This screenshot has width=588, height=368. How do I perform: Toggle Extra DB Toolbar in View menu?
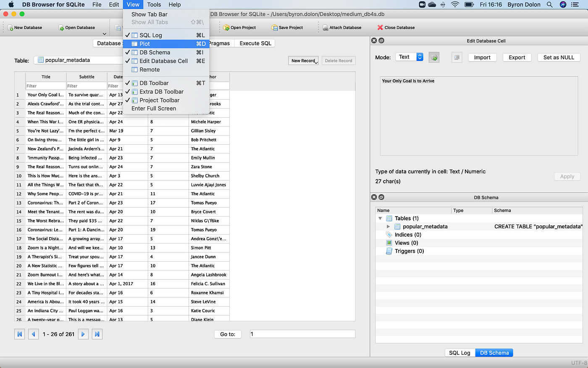[x=166, y=92]
